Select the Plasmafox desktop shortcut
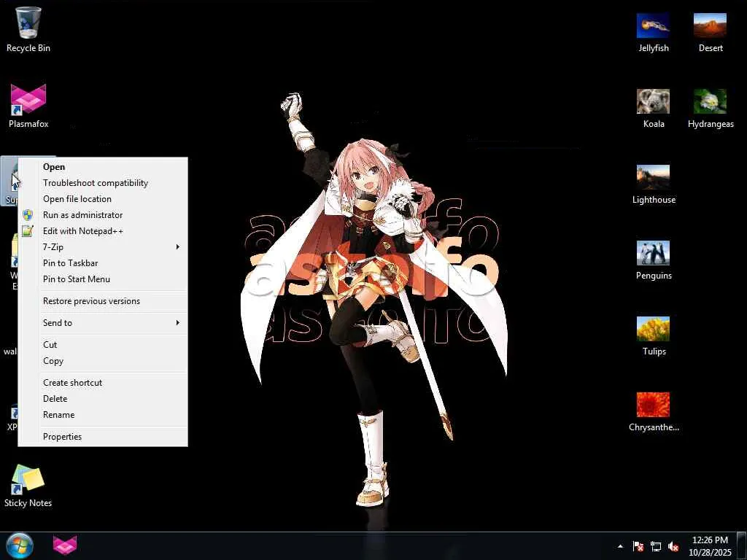Image resolution: width=747 pixels, height=560 pixels. coord(28,106)
